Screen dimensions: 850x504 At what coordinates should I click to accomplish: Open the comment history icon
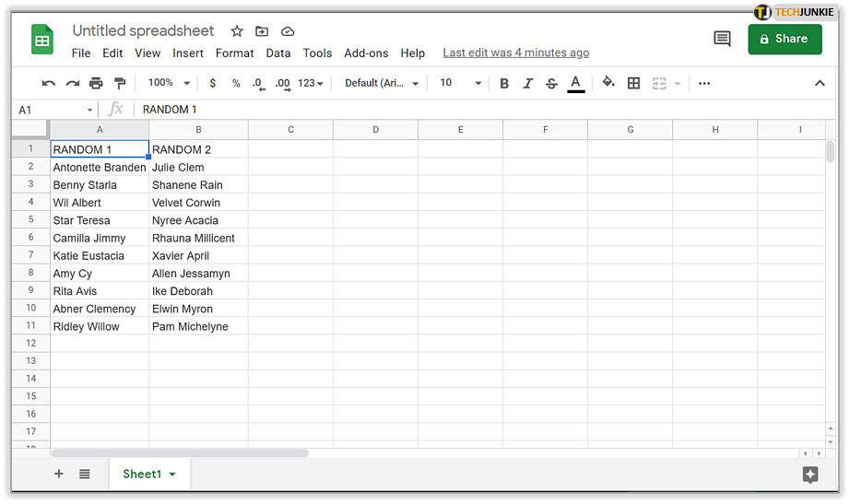(x=722, y=39)
